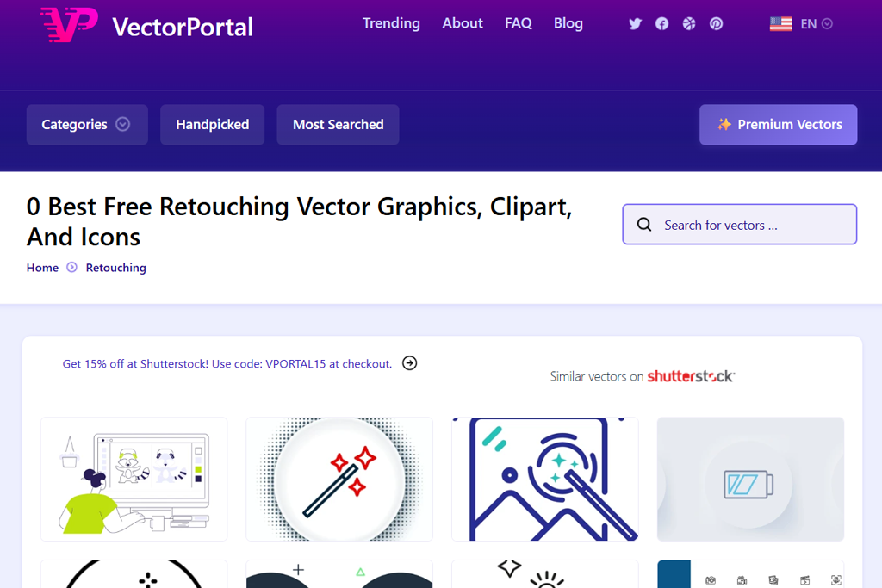The width and height of the screenshot is (882, 588).
Task: Open the VectorPortal Pinterest page
Action: tap(716, 23)
